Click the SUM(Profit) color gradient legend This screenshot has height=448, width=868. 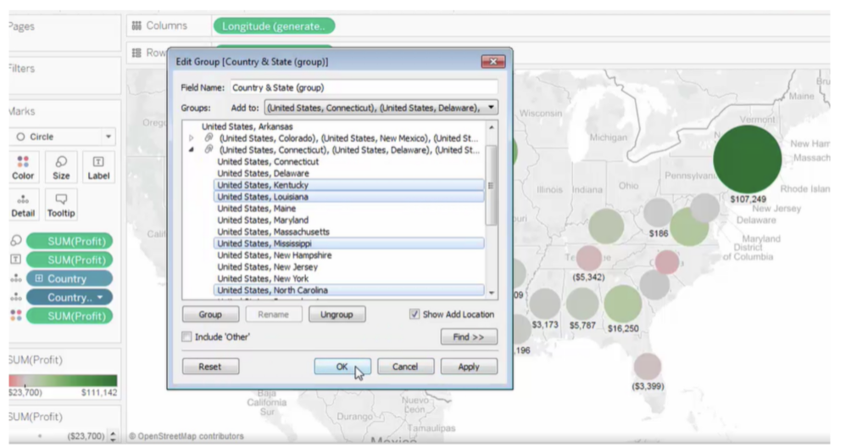click(63, 381)
